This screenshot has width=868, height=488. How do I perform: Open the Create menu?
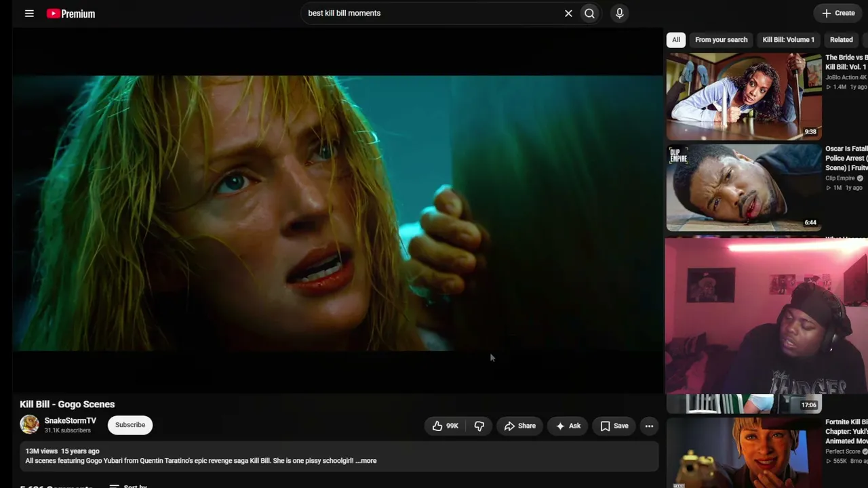click(838, 13)
